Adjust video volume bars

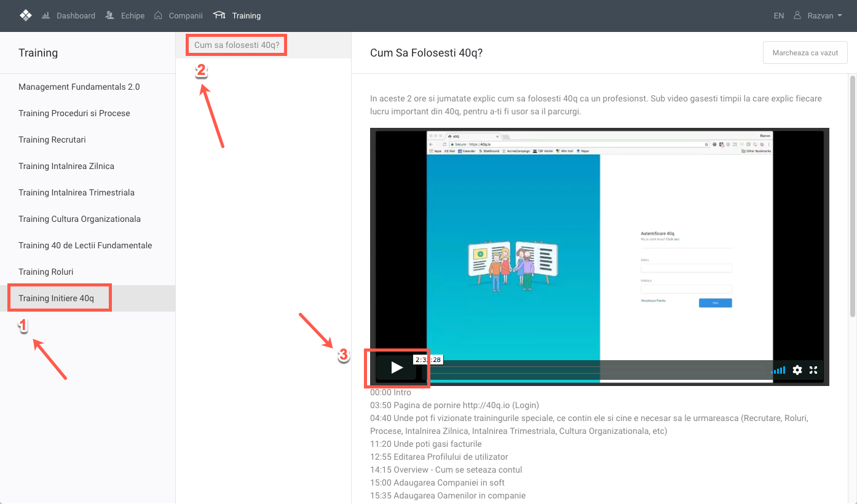(x=778, y=370)
